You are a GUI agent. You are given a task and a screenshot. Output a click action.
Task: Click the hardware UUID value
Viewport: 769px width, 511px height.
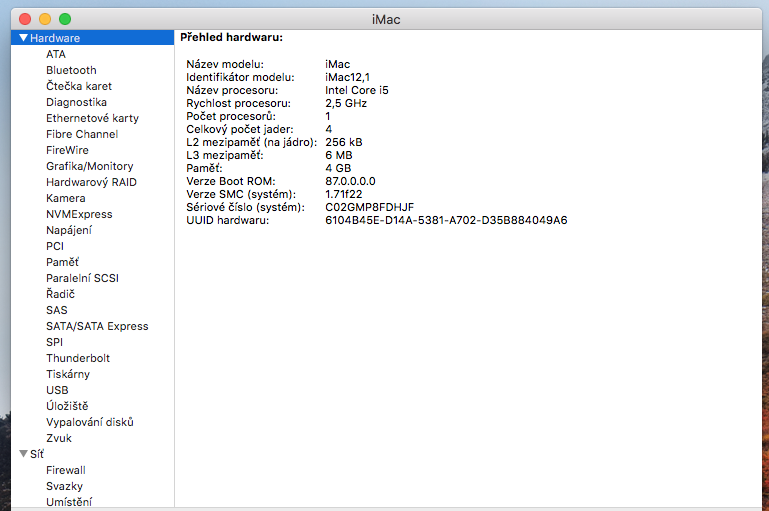[446, 220]
